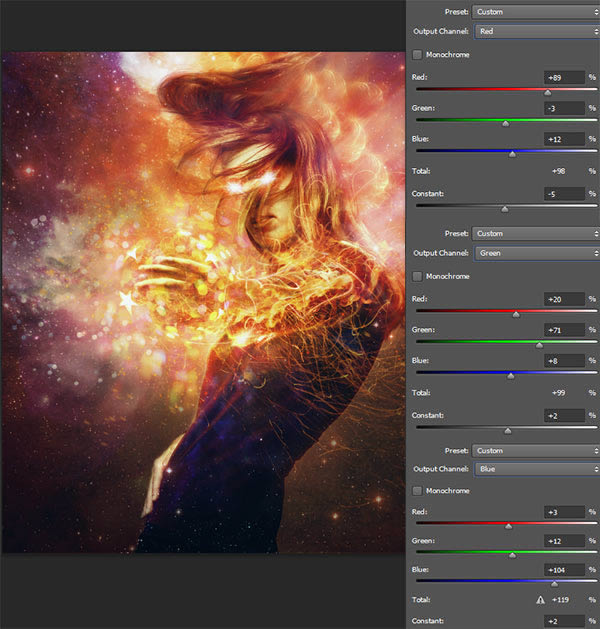Click the Red slider handle set to +20

point(516,314)
